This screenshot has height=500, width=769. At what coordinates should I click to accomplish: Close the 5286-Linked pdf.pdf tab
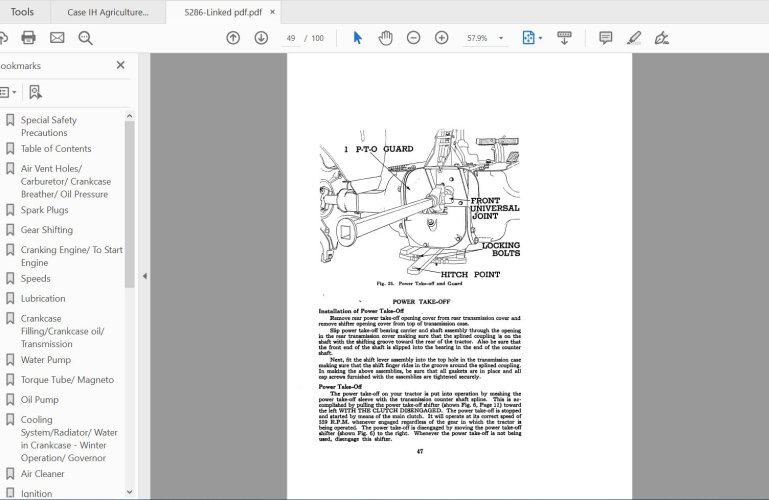point(273,12)
